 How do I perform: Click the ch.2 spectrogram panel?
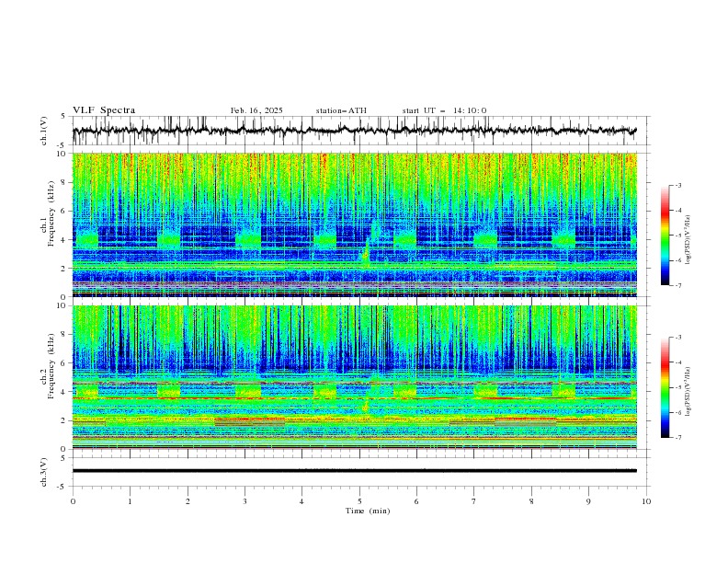pyautogui.click(x=355, y=377)
